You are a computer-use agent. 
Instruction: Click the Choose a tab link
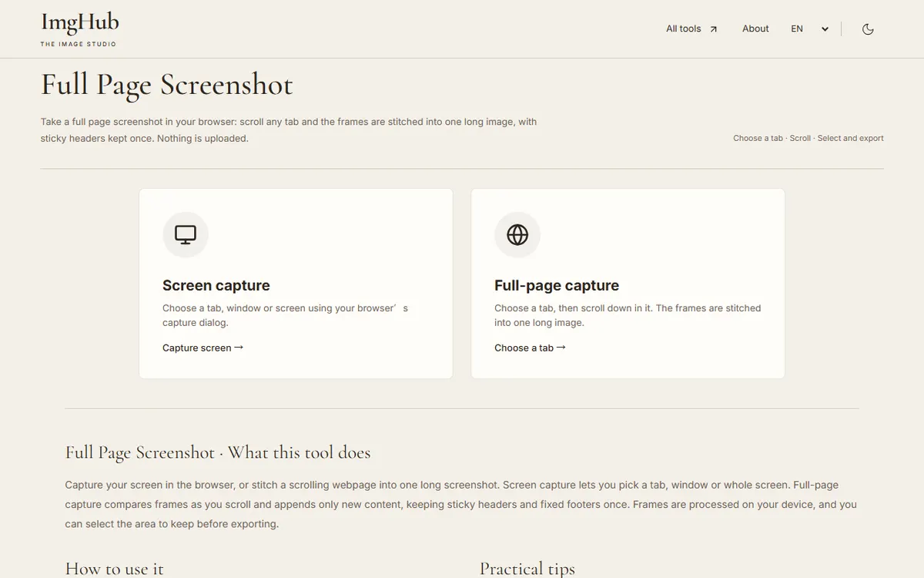pyautogui.click(x=530, y=348)
